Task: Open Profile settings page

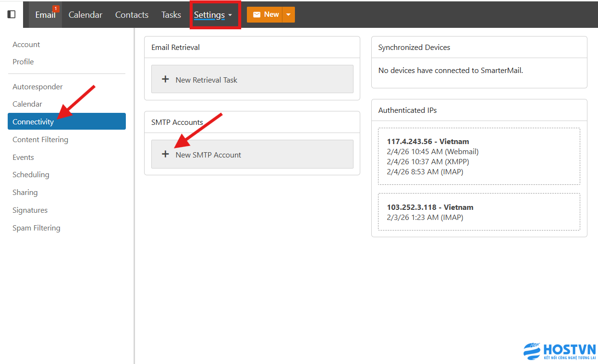Action: (23, 61)
